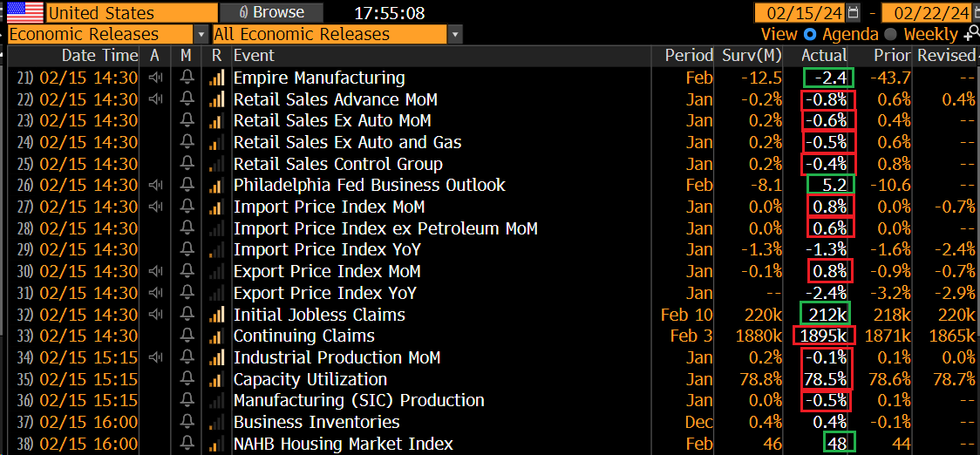
Task: Open the start date calendar icon
Action: click(x=854, y=12)
